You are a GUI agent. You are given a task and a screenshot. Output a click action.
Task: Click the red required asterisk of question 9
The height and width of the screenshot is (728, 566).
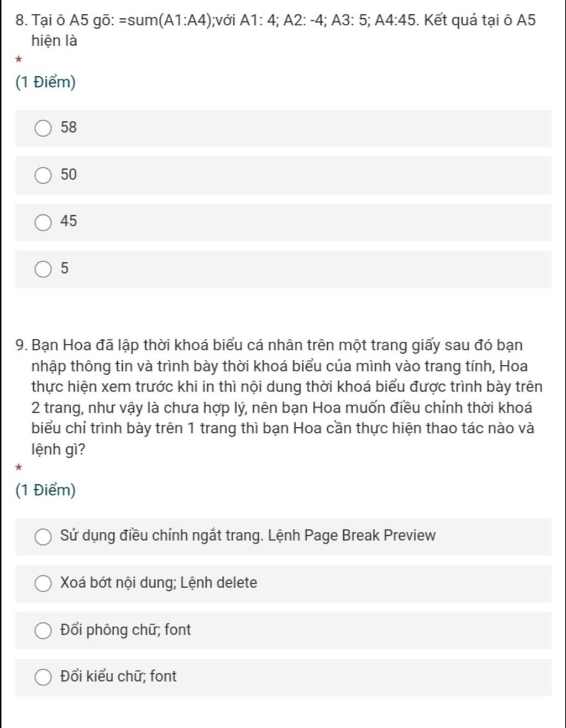pos(19,468)
